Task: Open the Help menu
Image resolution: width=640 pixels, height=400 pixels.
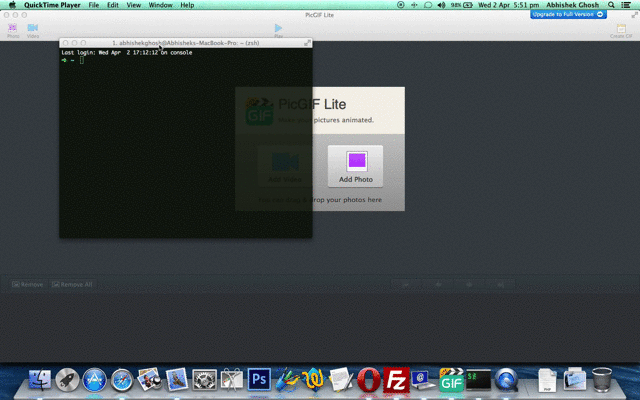Action: point(187,5)
